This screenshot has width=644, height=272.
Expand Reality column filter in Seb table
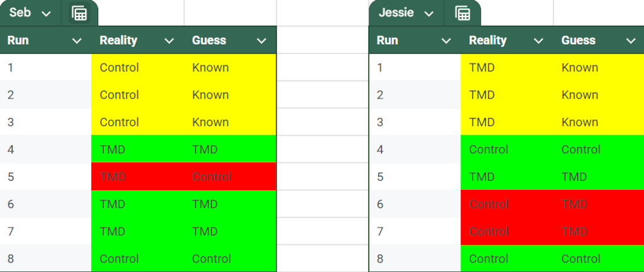pyautogui.click(x=169, y=41)
